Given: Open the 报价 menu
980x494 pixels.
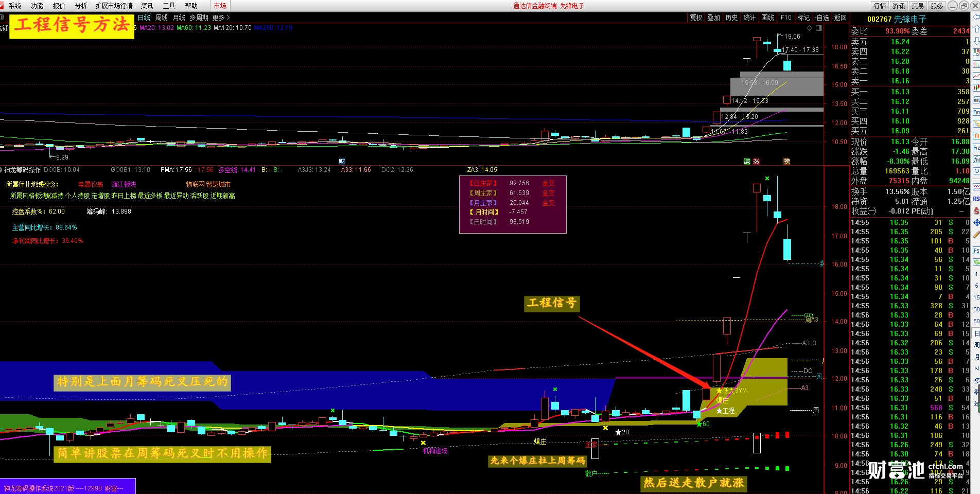Looking at the screenshot, I should 59,6.
